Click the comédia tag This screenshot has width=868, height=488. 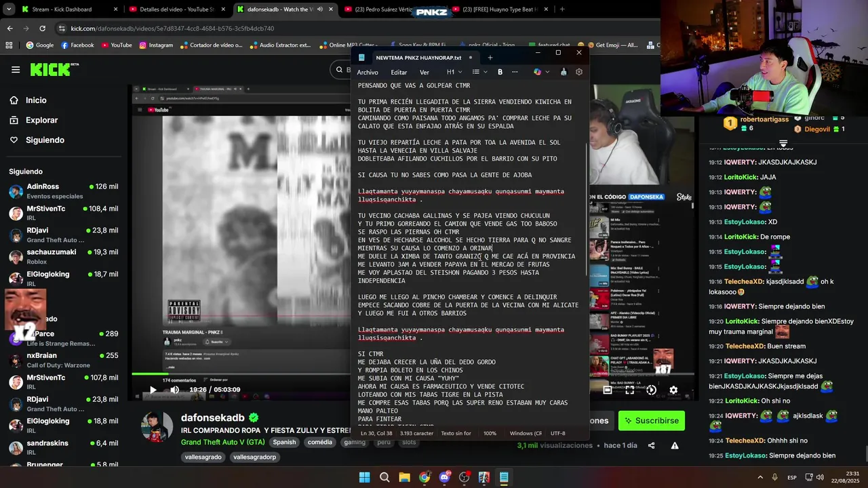[320, 442]
